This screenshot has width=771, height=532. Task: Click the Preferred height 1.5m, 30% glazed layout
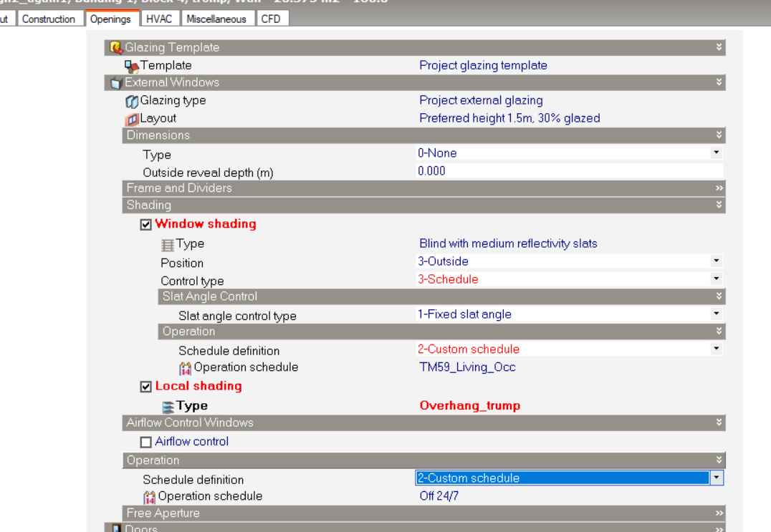tap(509, 118)
